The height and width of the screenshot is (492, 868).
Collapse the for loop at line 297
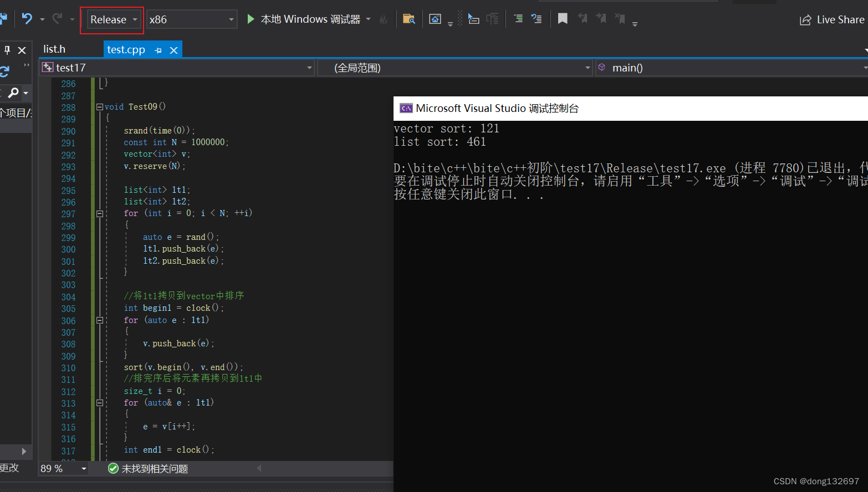tap(100, 213)
